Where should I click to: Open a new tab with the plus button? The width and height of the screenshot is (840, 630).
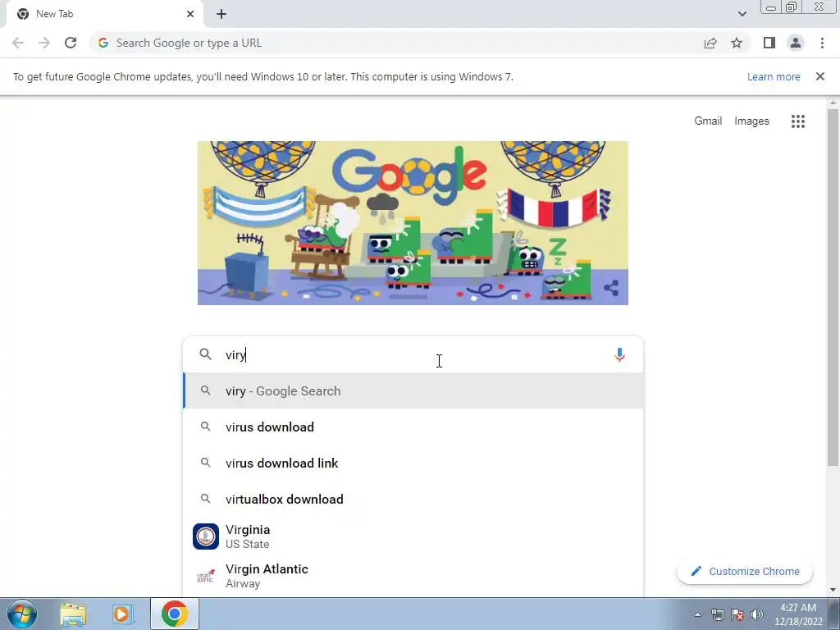click(221, 14)
